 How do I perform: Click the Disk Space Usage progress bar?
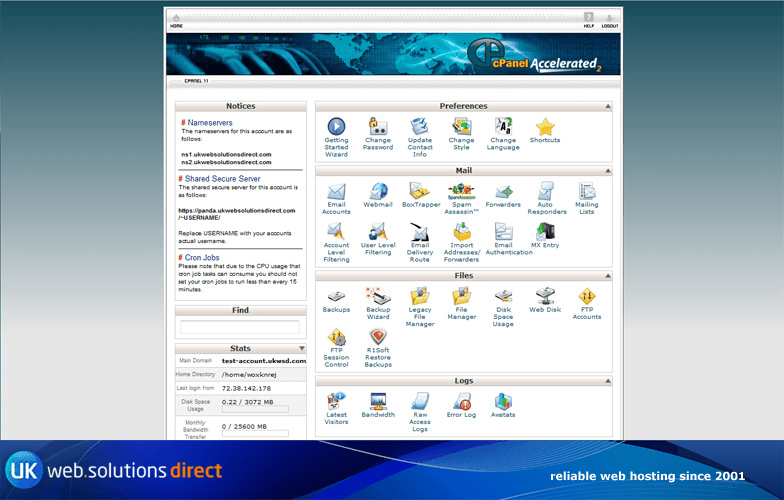255,409
